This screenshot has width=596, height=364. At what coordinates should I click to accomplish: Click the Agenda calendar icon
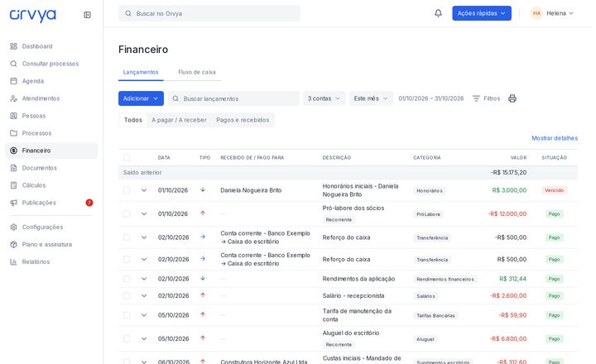[x=14, y=81]
